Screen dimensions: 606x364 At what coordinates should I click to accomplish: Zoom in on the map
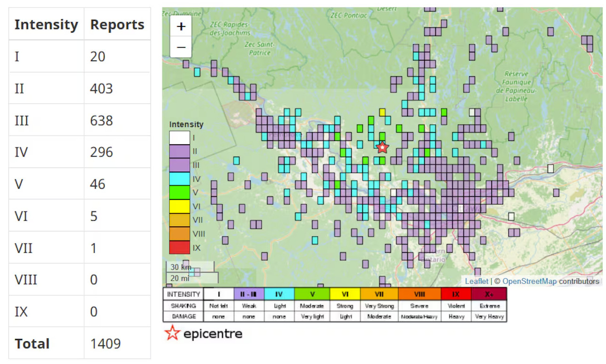tap(181, 27)
